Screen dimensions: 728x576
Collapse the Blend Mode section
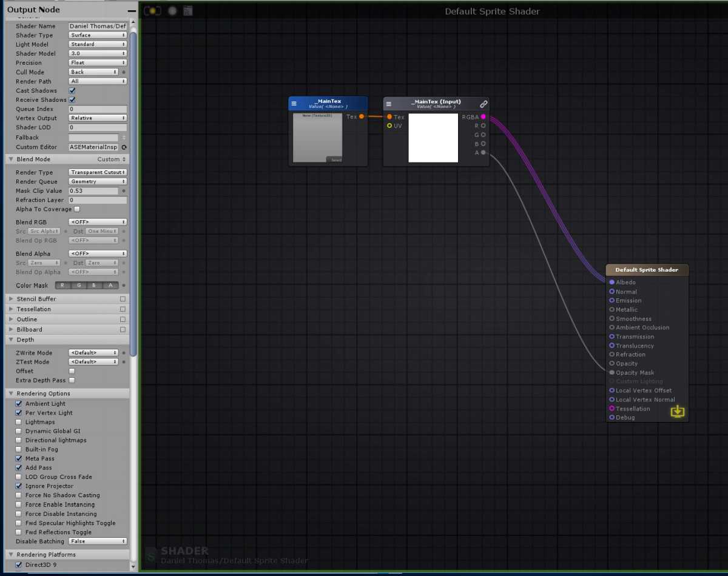(x=10, y=159)
